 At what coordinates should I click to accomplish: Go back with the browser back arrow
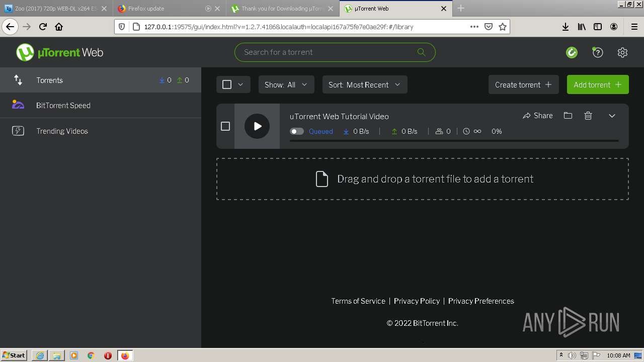tap(10, 27)
